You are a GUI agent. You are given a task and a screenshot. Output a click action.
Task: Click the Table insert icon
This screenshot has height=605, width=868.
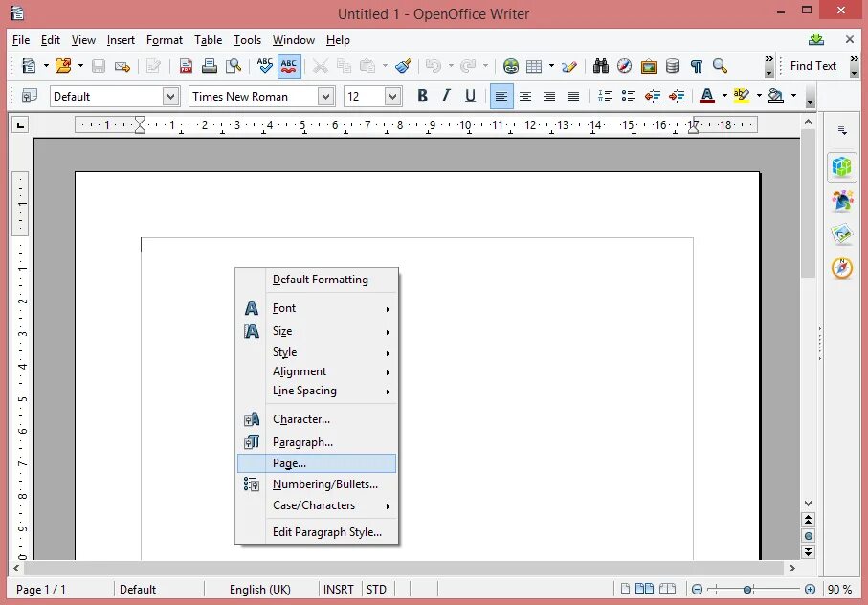534,66
